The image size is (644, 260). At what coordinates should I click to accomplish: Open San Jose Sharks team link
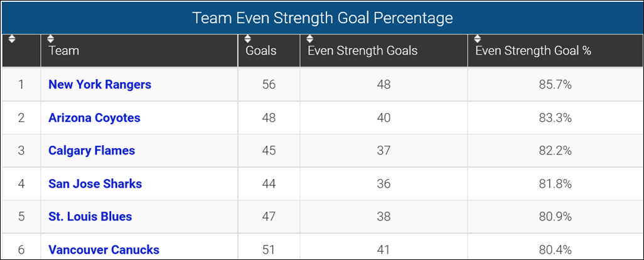tap(95, 184)
